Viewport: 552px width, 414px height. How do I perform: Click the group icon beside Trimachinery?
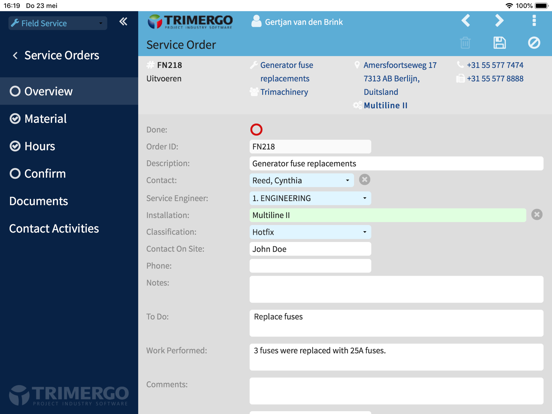click(x=254, y=92)
